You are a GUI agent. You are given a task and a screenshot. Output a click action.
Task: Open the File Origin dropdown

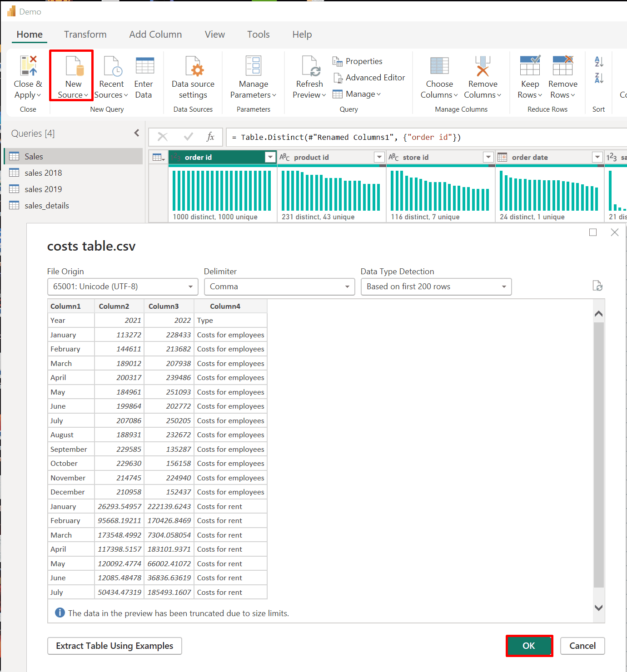click(123, 287)
